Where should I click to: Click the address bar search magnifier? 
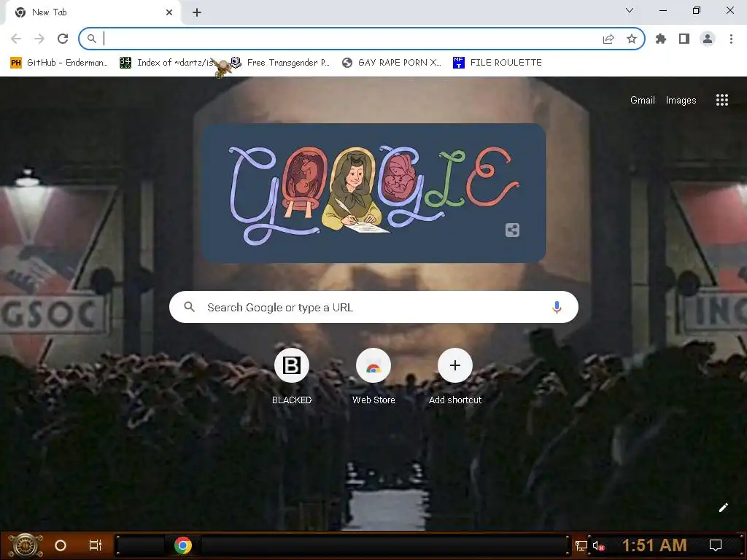pyautogui.click(x=91, y=39)
